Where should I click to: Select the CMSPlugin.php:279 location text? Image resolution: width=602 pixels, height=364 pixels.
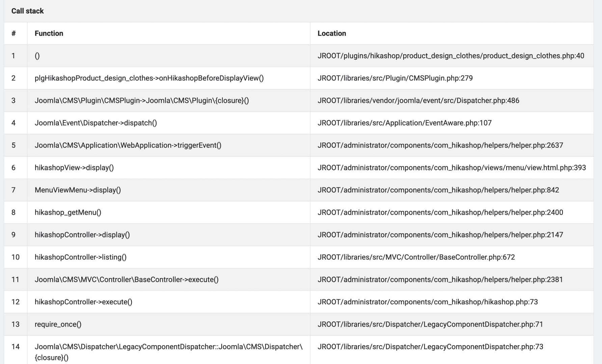tap(395, 78)
